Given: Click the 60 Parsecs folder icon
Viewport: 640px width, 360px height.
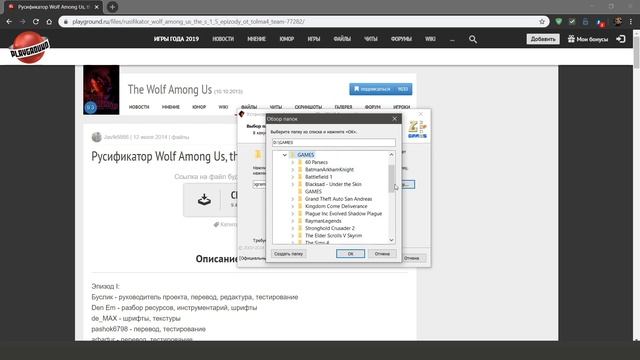Looking at the screenshot, I should pos(300,162).
